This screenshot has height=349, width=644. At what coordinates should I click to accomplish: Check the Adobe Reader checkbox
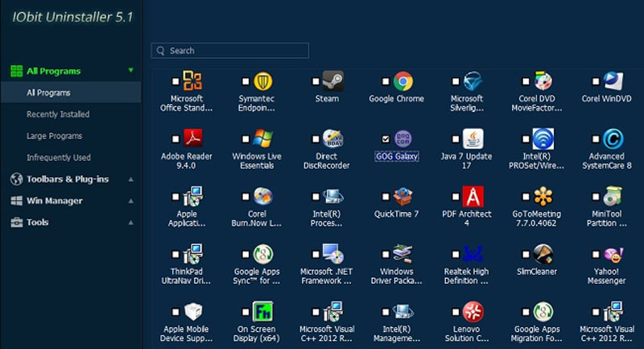pos(175,139)
